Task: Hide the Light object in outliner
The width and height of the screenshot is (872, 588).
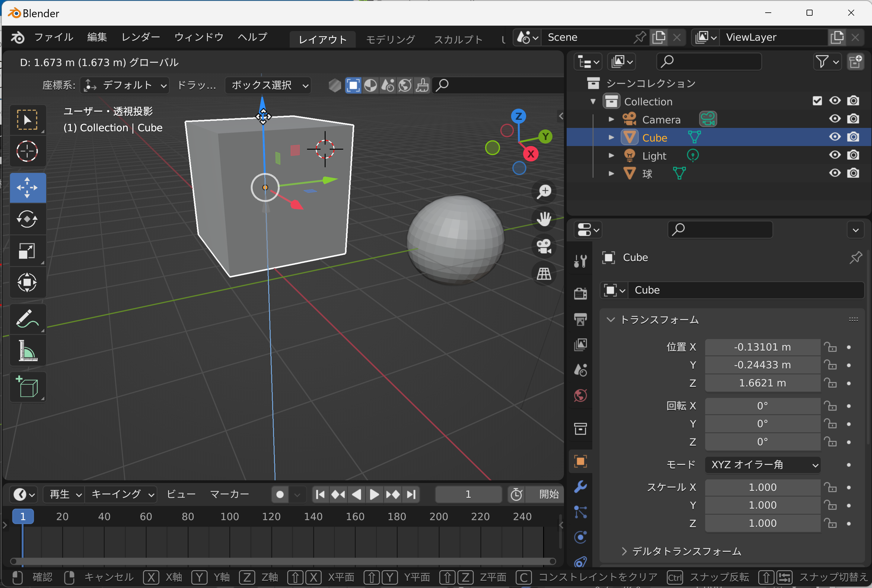Action: (835, 155)
